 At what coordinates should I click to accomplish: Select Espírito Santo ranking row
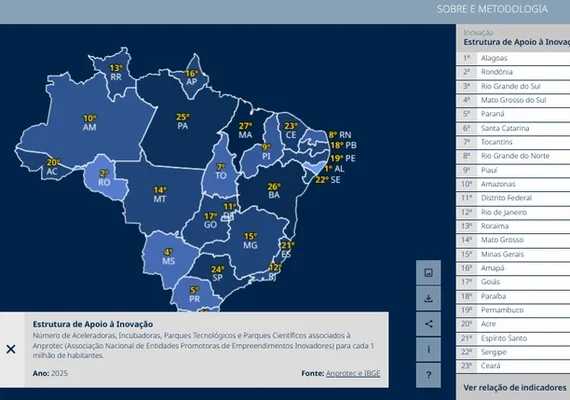(513, 338)
